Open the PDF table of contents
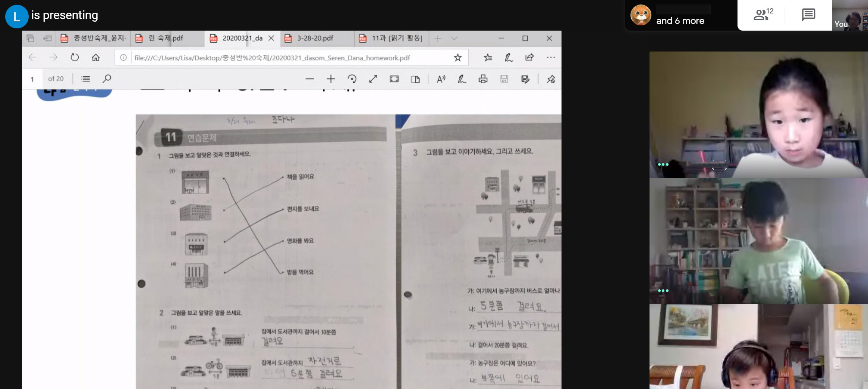 tap(86, 79)
